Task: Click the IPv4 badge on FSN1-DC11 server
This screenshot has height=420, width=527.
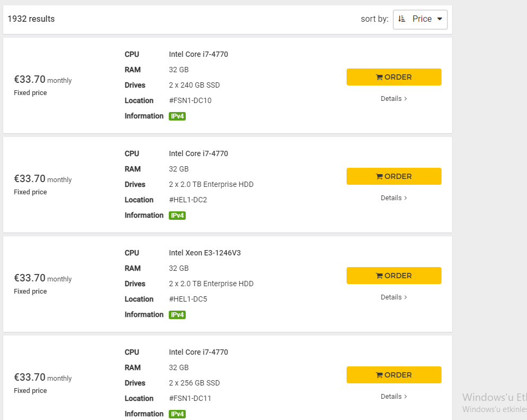Action: pos(177,414)
